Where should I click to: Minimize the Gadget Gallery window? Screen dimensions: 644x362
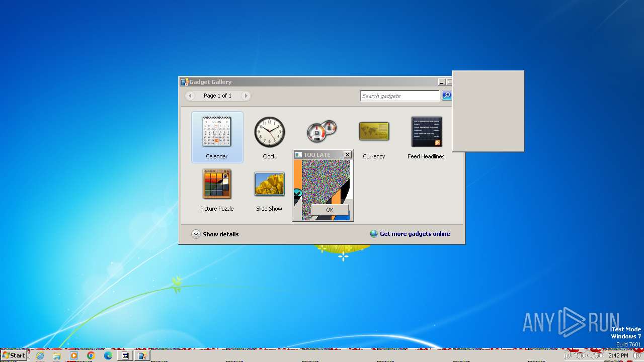click(442, 82)
